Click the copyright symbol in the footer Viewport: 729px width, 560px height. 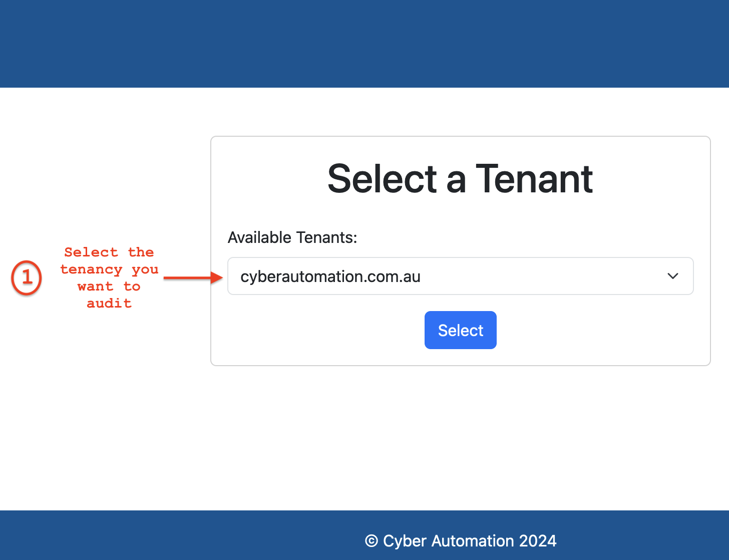(371, 541)
